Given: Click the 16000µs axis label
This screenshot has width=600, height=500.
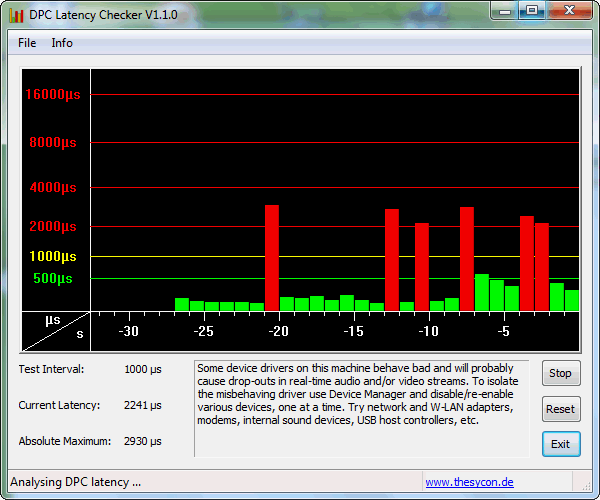Looking at the screenshot, I should click(53, 94).
